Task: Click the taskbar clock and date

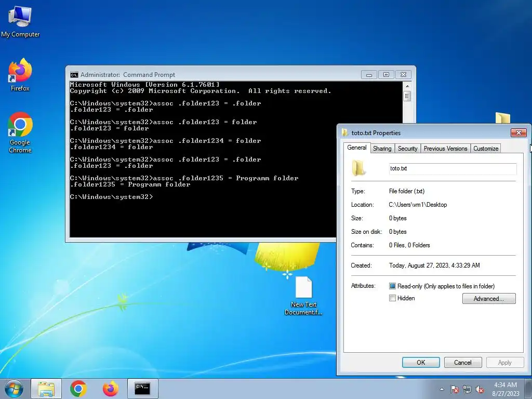Action: pyautogui.click(x=506, y=389)
